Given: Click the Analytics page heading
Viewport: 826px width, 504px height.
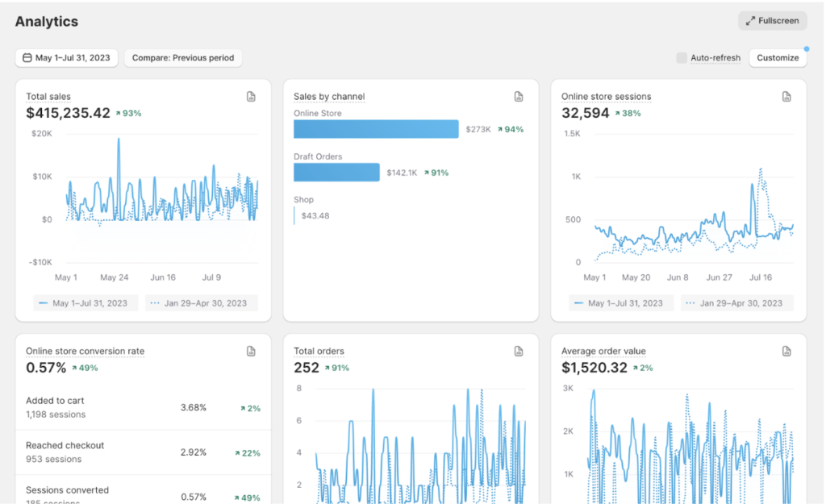Looking at the screenshot, I should point(46,22).
